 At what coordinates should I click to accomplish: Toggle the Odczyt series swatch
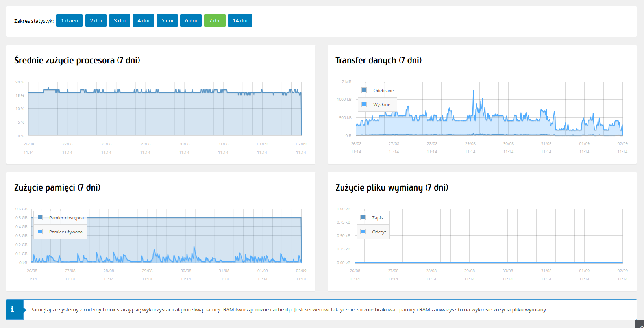[x=363, y=232]
